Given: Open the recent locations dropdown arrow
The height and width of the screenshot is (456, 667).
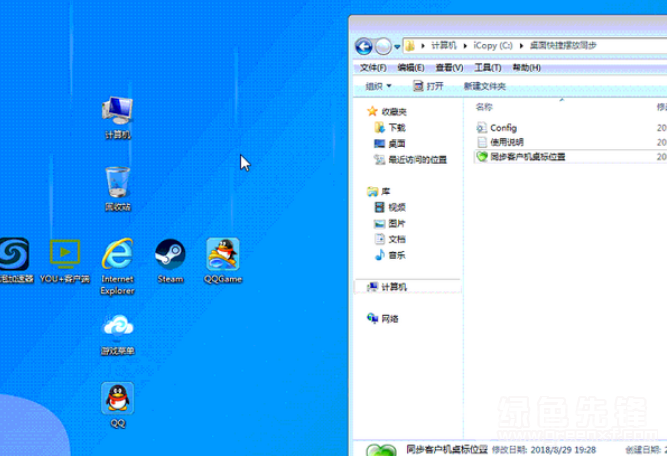Looking at the screenshot, I should pos(397,46).
